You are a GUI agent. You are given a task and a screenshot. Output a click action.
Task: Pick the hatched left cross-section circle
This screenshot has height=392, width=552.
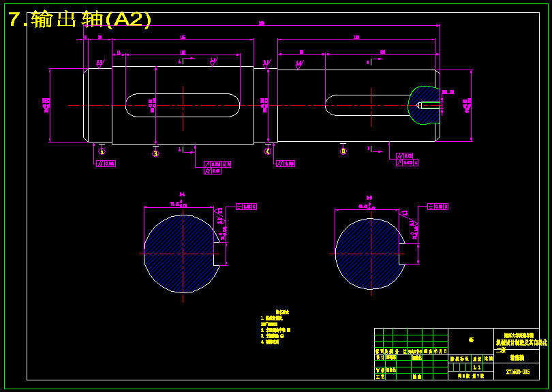coord(182,254)
